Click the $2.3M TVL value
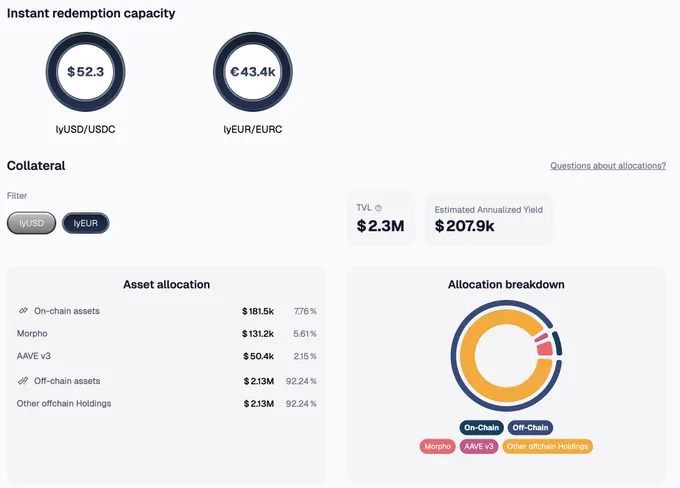 point(380,226)
